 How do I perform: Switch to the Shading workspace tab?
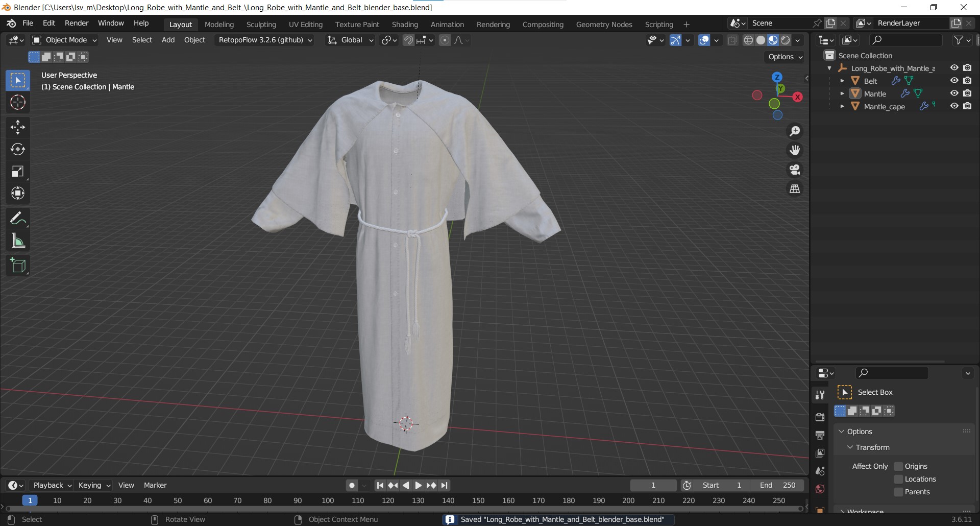(405, 25)
